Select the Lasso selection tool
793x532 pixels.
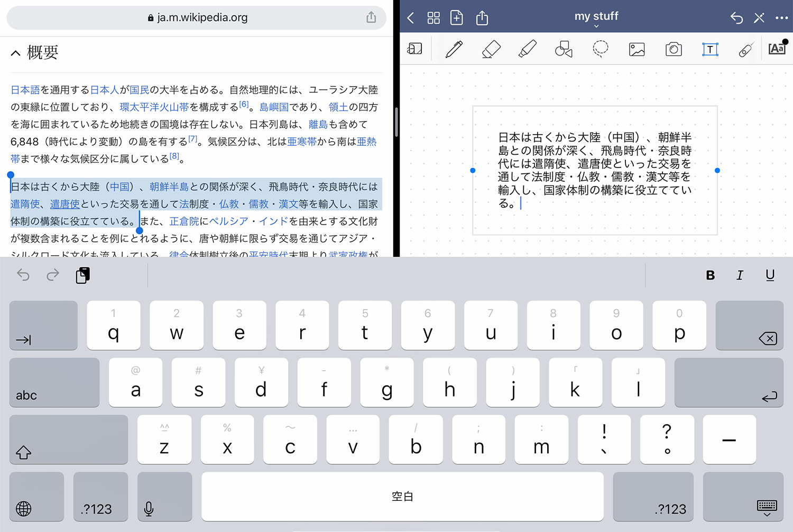pyautogui.click(x=601, y=49)
